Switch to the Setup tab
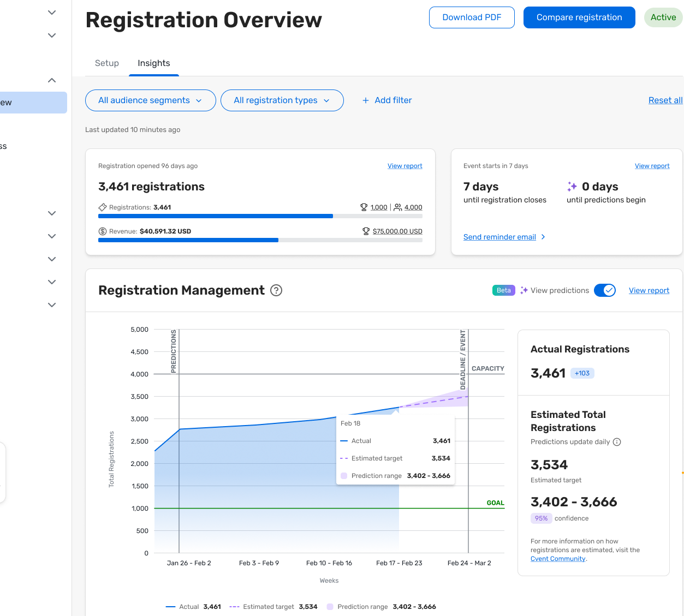This screenshot has width=684, height=616. [106, 63]
